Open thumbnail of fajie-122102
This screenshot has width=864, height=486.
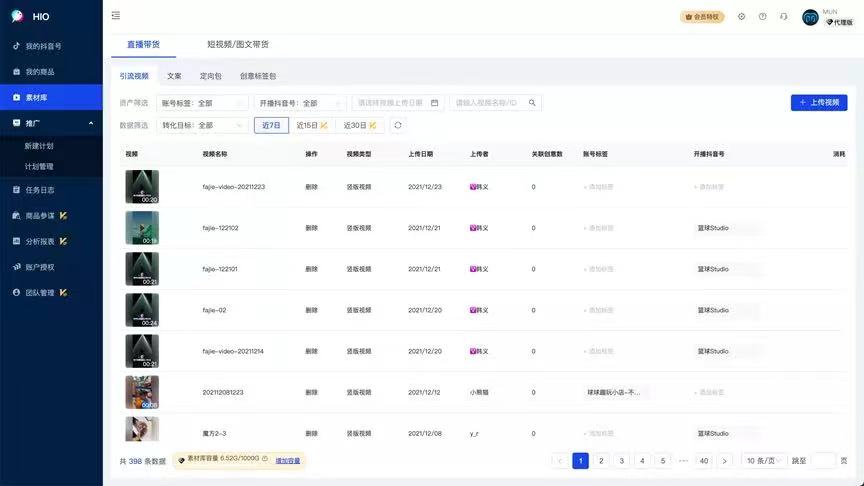[x=142, y=228]
